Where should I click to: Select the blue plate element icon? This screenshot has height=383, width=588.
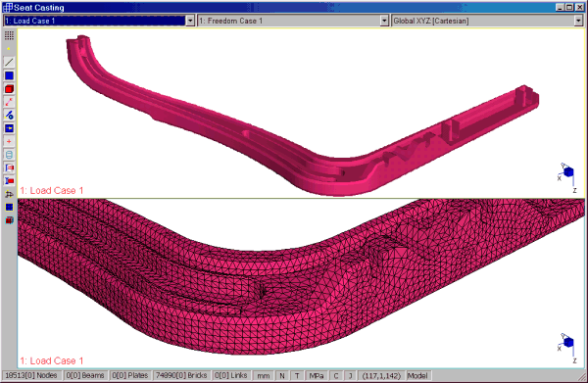click(x=9, y=75)
